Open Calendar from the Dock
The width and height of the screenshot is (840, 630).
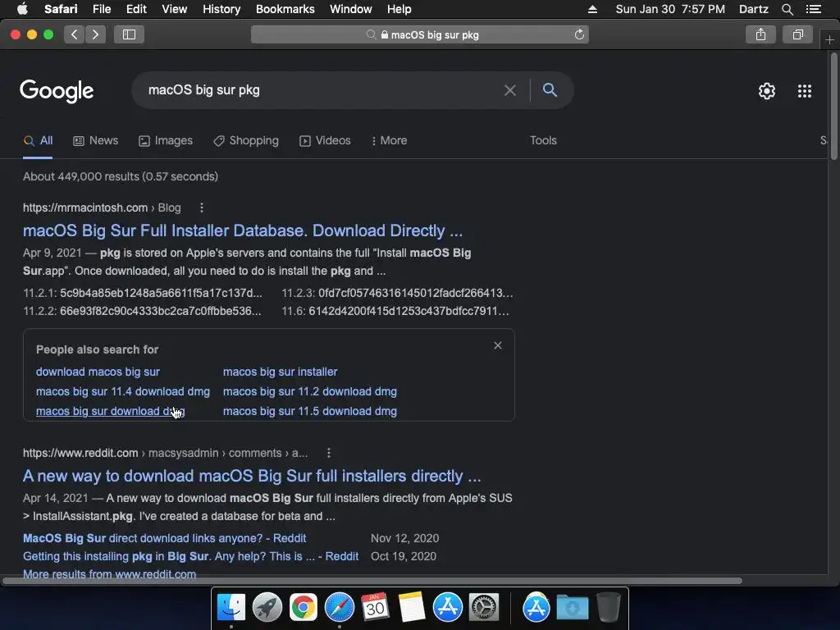375,608
